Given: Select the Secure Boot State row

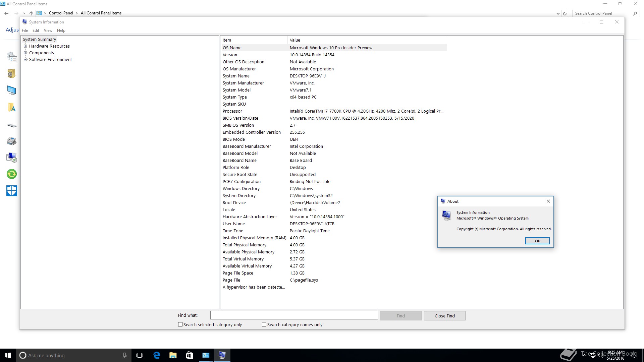Looking at the screenshot, I should click(x=334, y=175).
